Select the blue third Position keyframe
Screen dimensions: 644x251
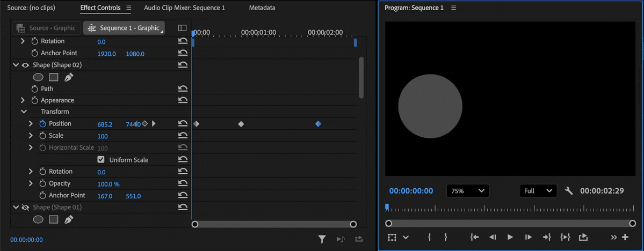point(318,124)
